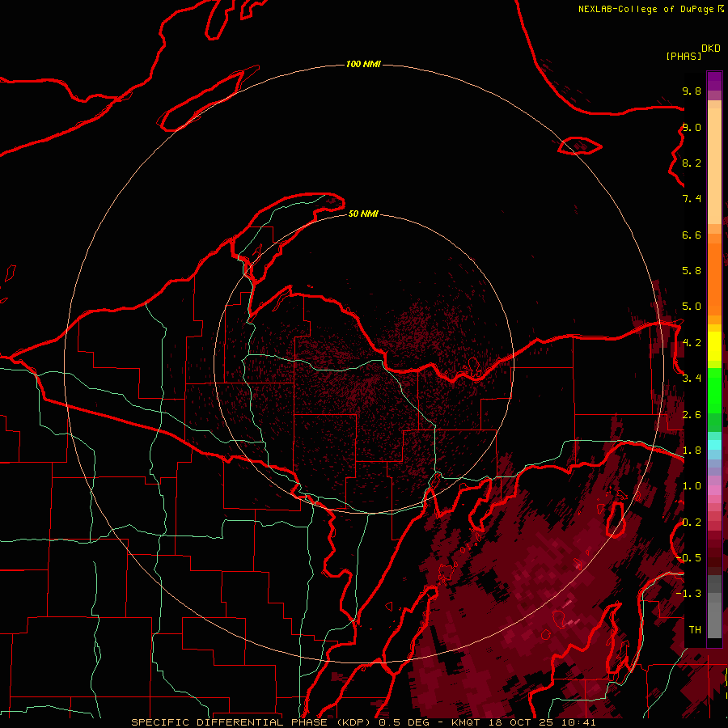This screenshot has width=728, height=728.
Task: Click the 2.6 scale value
Action: coord(692,414)
